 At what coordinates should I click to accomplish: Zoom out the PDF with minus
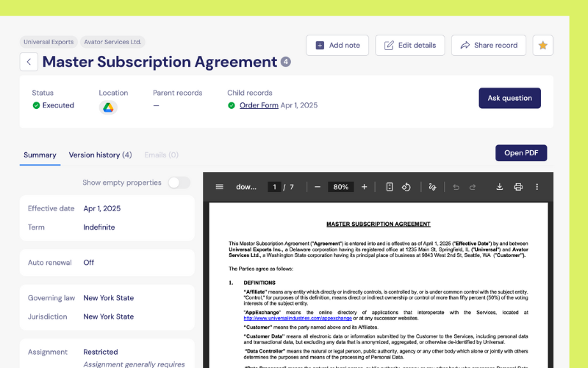click(x=318, y=187)
